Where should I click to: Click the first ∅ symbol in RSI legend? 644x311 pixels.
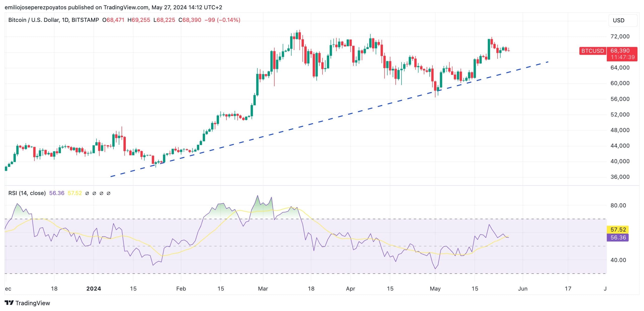pos(87,193)
